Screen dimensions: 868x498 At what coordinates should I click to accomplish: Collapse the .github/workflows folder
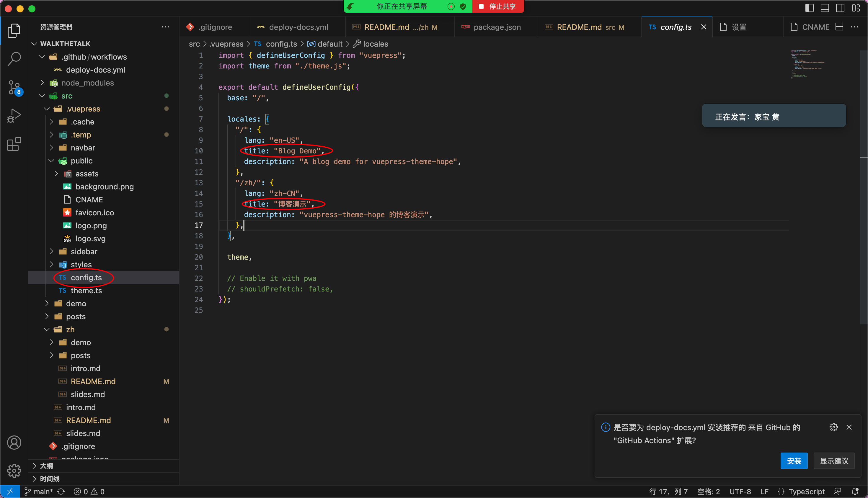click(42, 57)
